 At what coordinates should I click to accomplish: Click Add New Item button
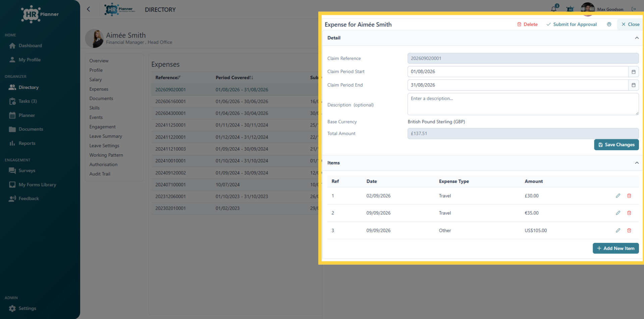(616, 248)
